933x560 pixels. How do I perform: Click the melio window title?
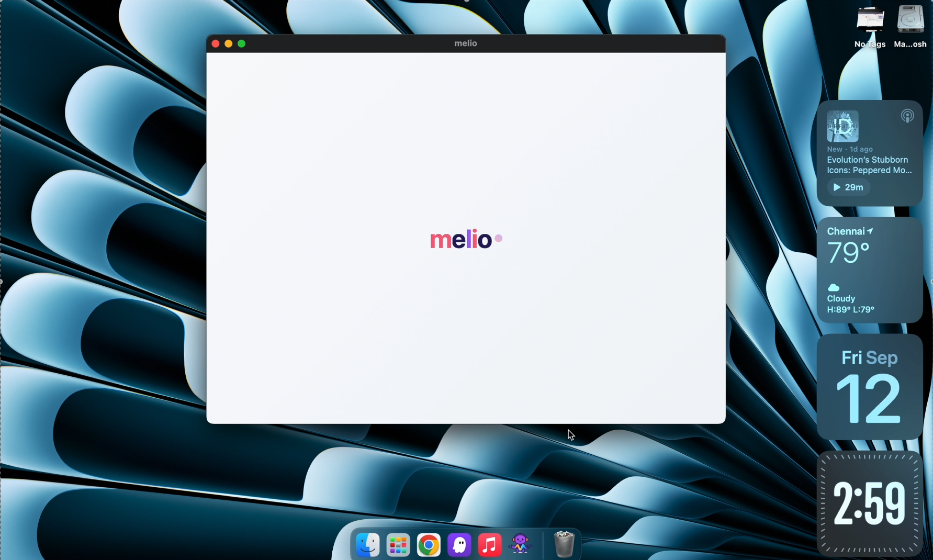[x=466, y=43]
